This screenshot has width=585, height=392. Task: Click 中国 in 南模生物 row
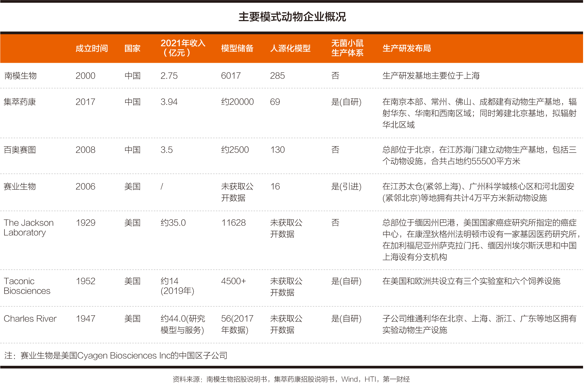point(132,76)
